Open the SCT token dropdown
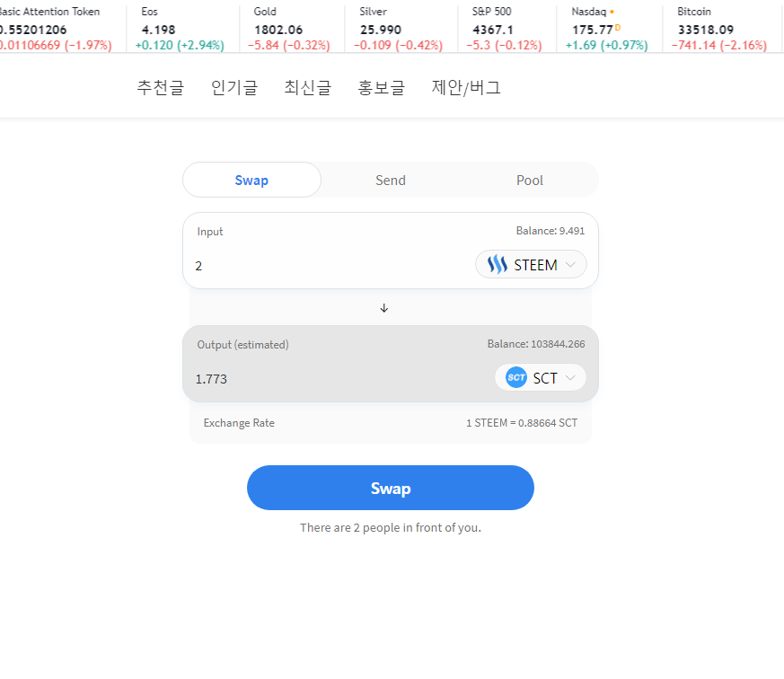784x679 pixels. coord(540,377)
